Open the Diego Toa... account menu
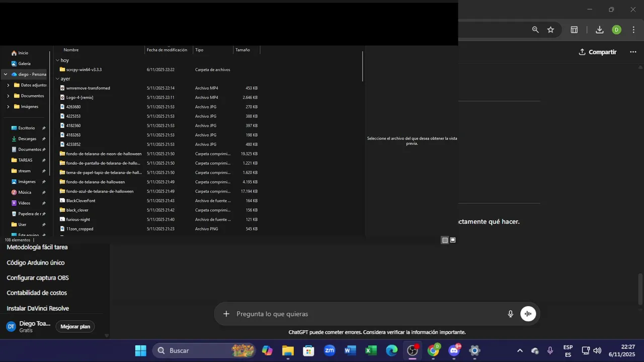 (x=28, y=326)
